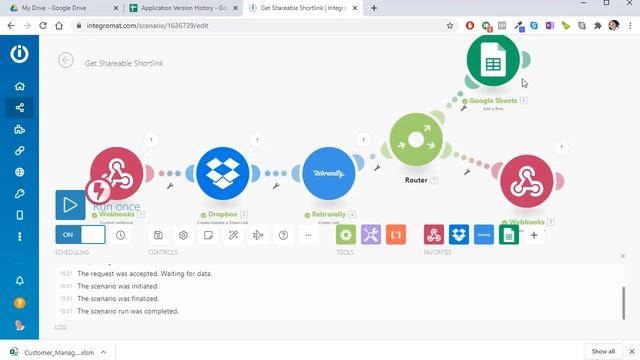Open a new browser tab
This screenshot has height=360, width=640.
(373, 8)
